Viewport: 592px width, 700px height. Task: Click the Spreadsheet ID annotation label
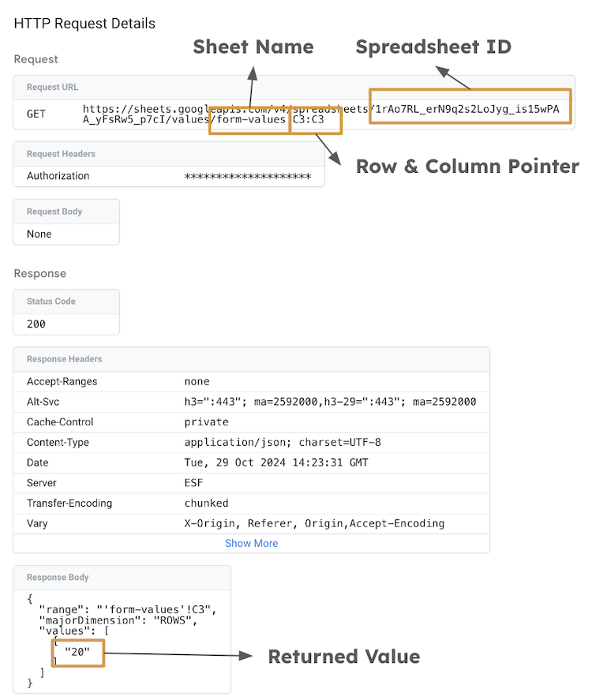pyautogui.click(x=433, y=47)
